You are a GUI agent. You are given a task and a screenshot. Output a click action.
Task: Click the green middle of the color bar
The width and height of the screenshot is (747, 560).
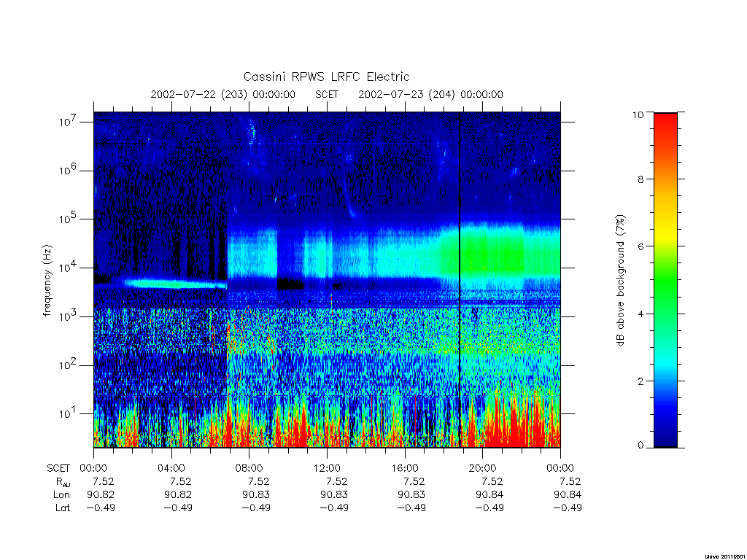tap(665, 281)
